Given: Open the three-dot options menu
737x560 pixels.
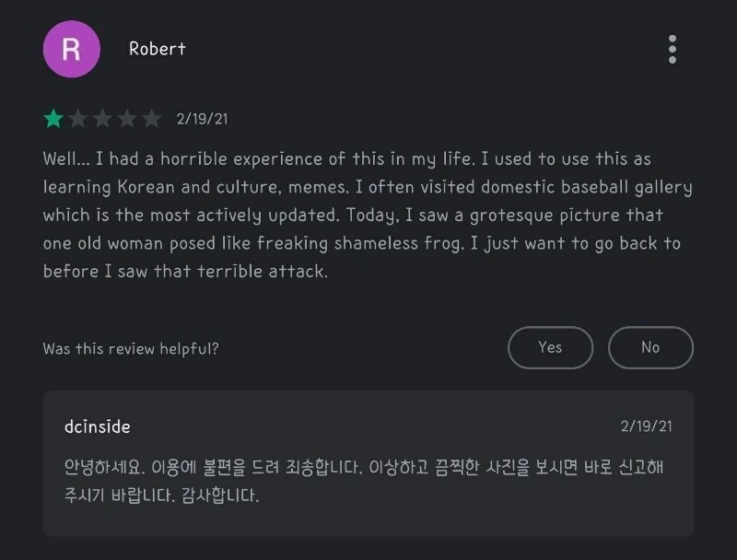Looking at the screenshot, I should pyautogui.click(x=673, y=49).
